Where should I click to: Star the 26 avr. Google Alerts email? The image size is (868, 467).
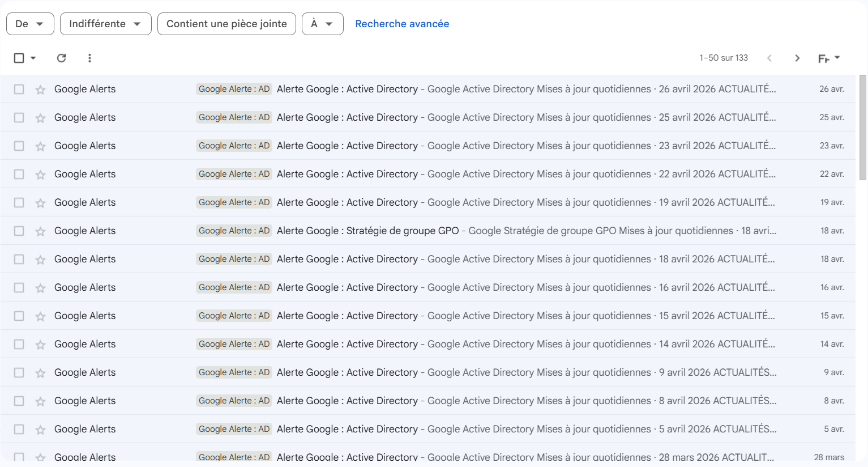click(x=40, y=90)
